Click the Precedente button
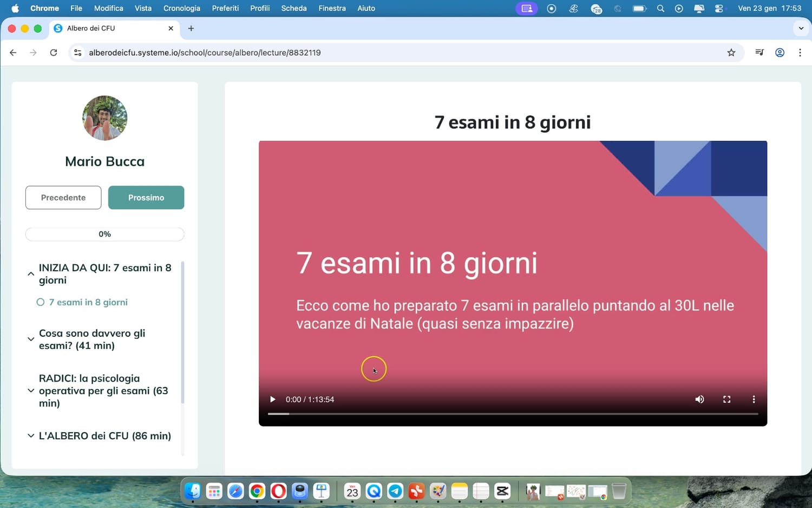The height and width of the screenshot is (508, 812). click(63, 198)
